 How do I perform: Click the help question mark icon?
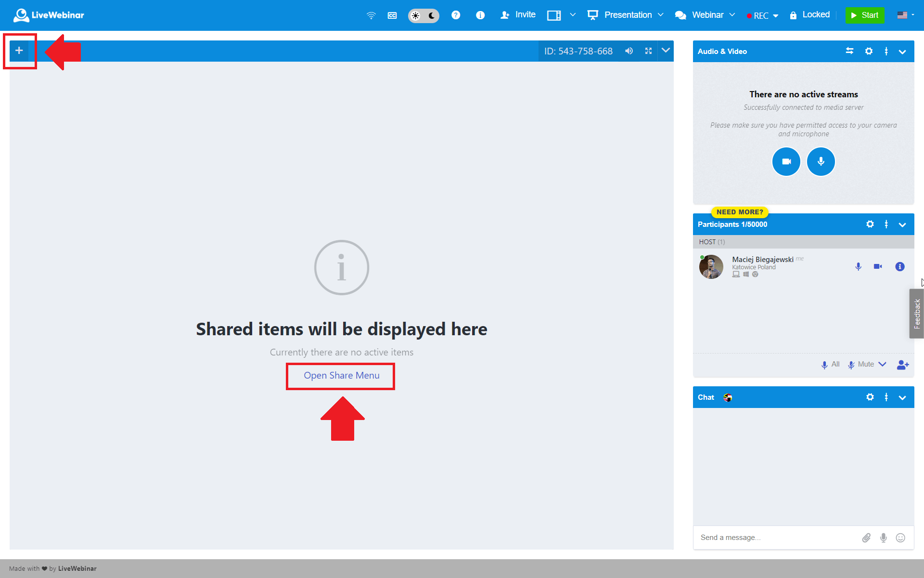pos(456,15)
